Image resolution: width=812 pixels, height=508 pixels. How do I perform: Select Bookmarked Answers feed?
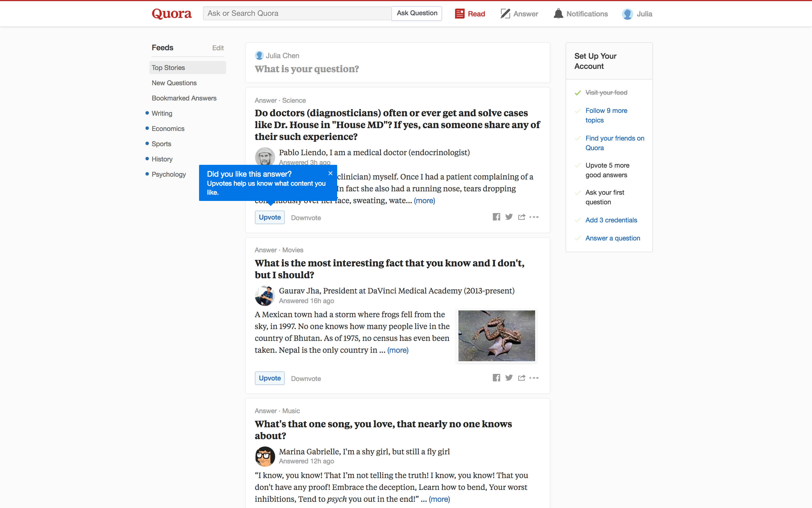pyautogui.click(x=184, y=98)
